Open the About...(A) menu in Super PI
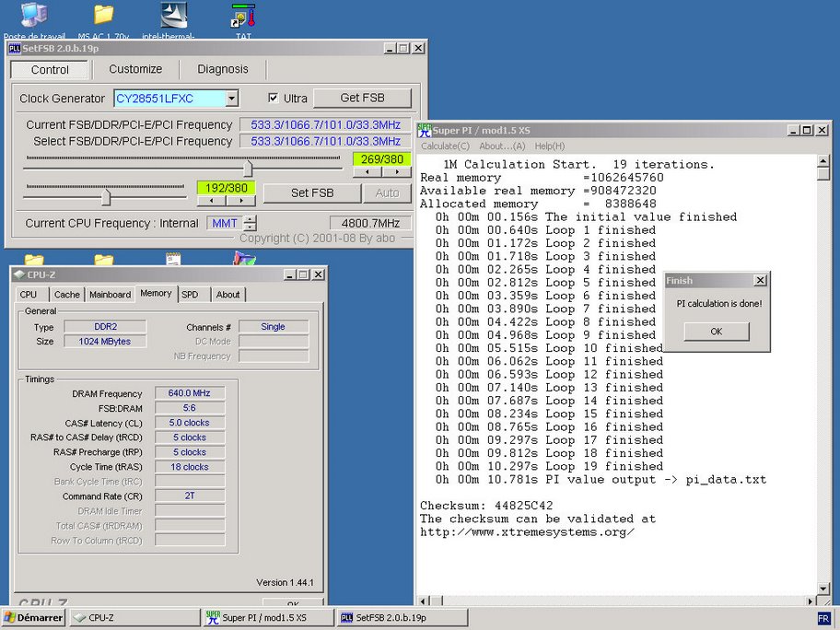The height and width of the screenshot is (630, 840). pyautogui.click(x=502, y=146)
